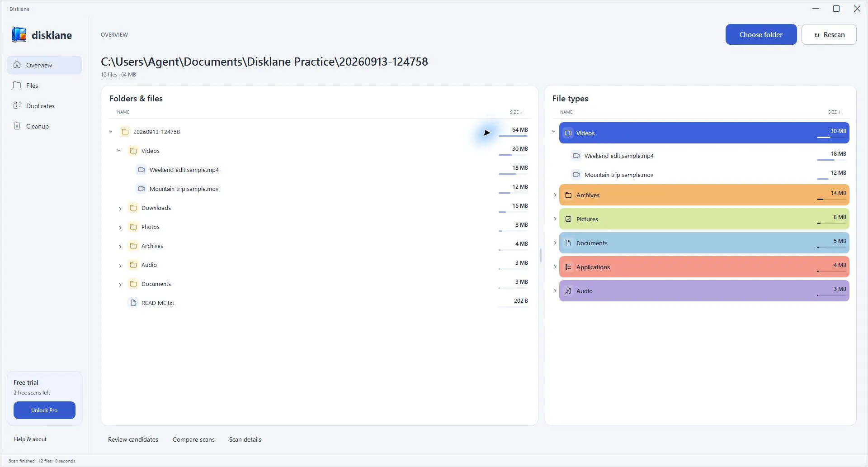Open the Scan details tab
This screenshot has width=868, height=467.
245,439
